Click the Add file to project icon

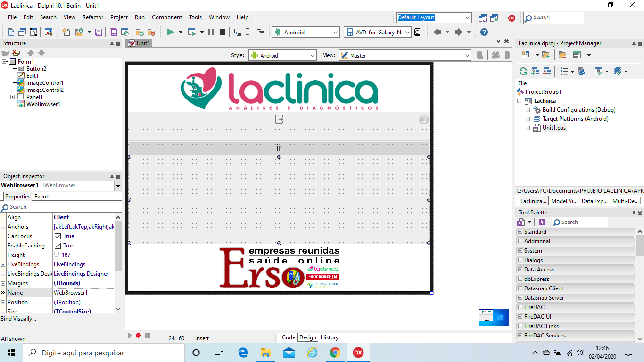tap(140, 32)
